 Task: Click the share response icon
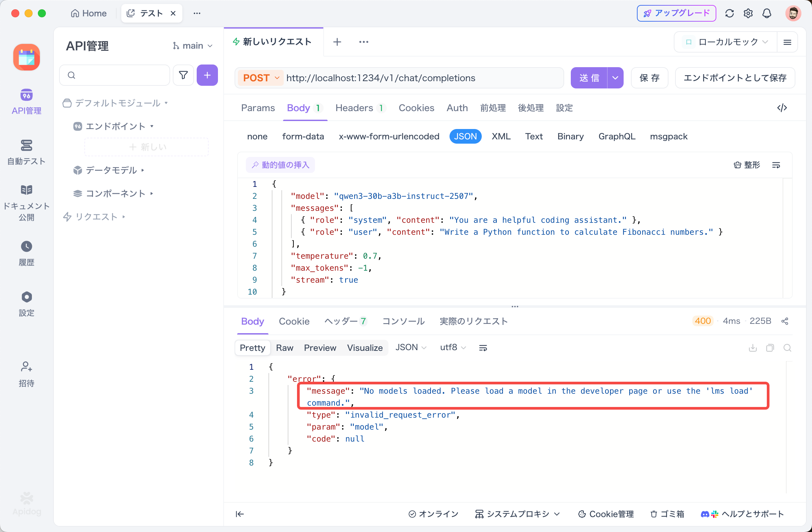pos(785,321)
